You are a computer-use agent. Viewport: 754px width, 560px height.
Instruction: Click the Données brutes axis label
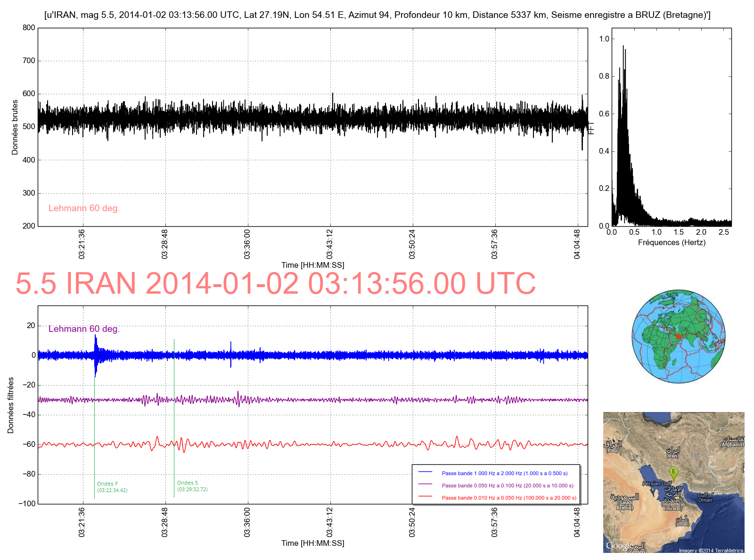[x=15, y=127]
